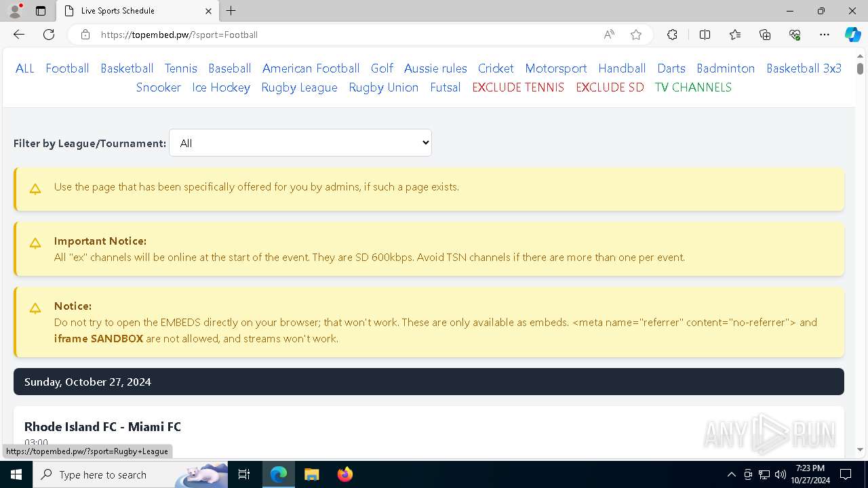This screenshot has height=488, width=868.
Task: Show ALL sports link
Action: click(x=25, y=68)
